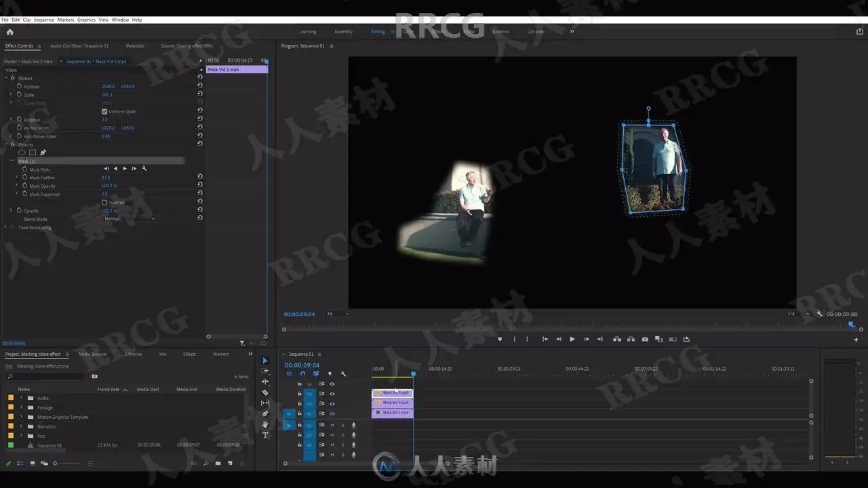The width and height of the screenshot is (868, 488).
Task: Expand the Motion Graphics Template bin
Action: (x=21, y=417)
